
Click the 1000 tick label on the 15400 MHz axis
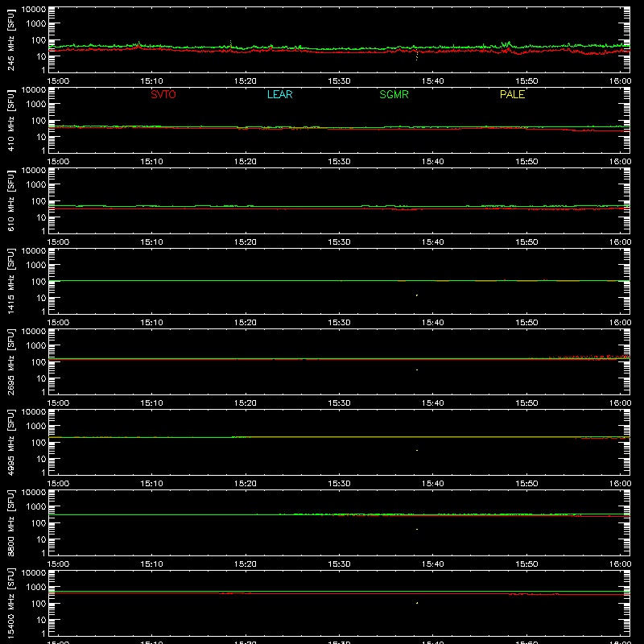pyautogui.click(x=36, y=588)
